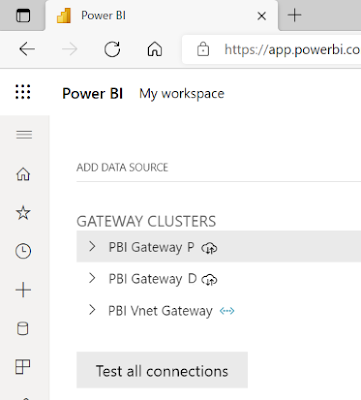This screenshot has width=361, height=400.
Task: Select the Power BI browser tab
Action: pos(161,15)
